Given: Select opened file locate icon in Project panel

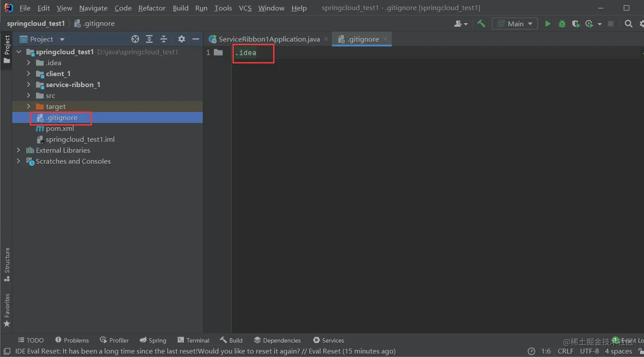Looking at the screenshot, I should [135, 39].
